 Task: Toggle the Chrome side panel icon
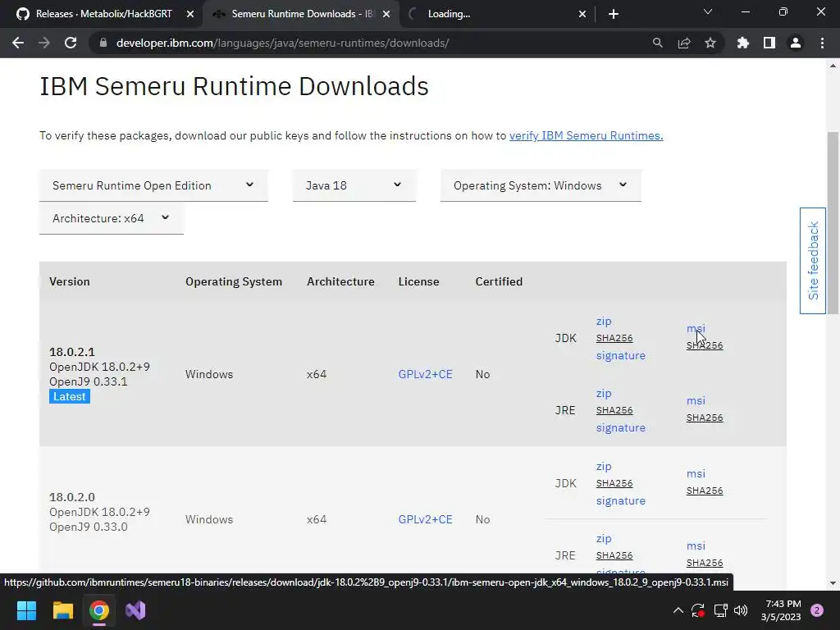pos(769,43)
